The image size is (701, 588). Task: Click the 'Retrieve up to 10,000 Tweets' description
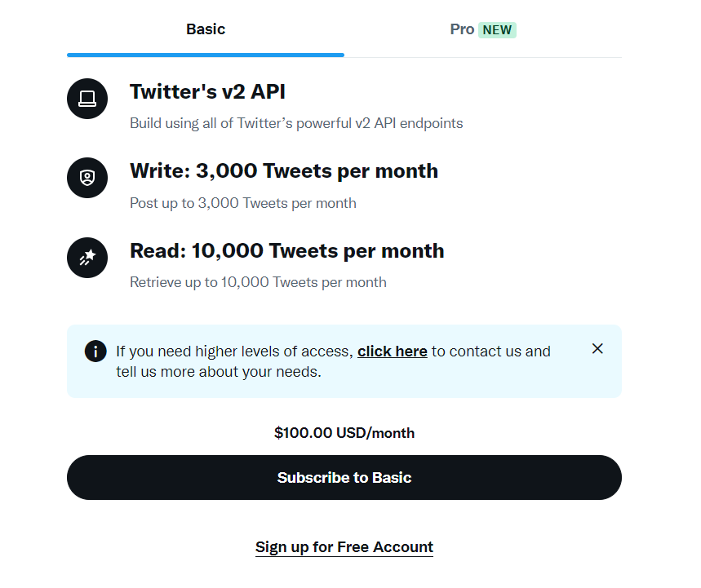coord(258,282)
